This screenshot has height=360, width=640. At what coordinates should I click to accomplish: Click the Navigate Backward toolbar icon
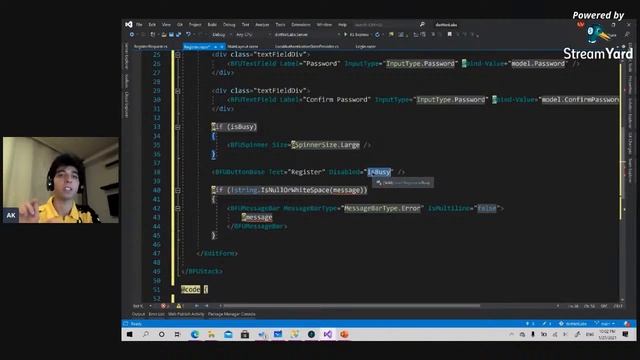pyautogui.click(x=132, y=35)
